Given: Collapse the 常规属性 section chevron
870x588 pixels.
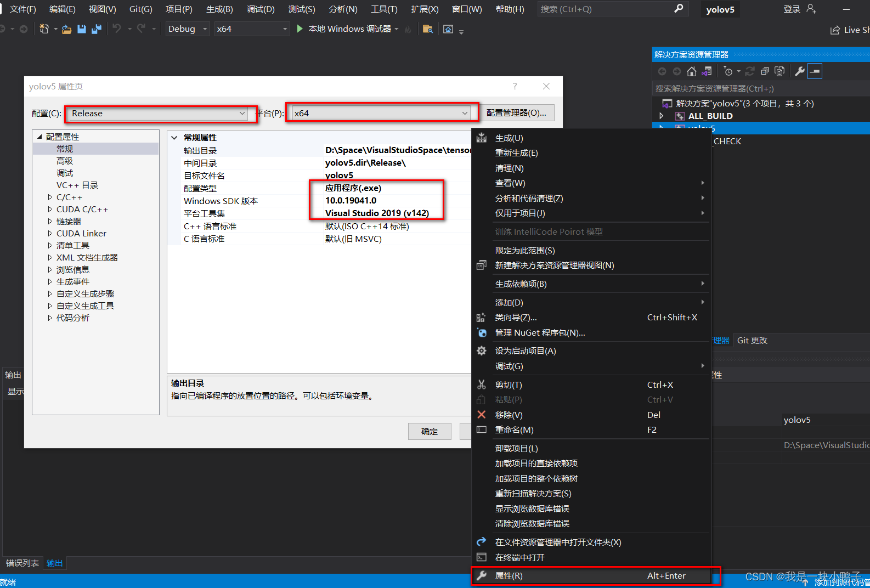Looking at the screenshot, I should coord(174,138).
